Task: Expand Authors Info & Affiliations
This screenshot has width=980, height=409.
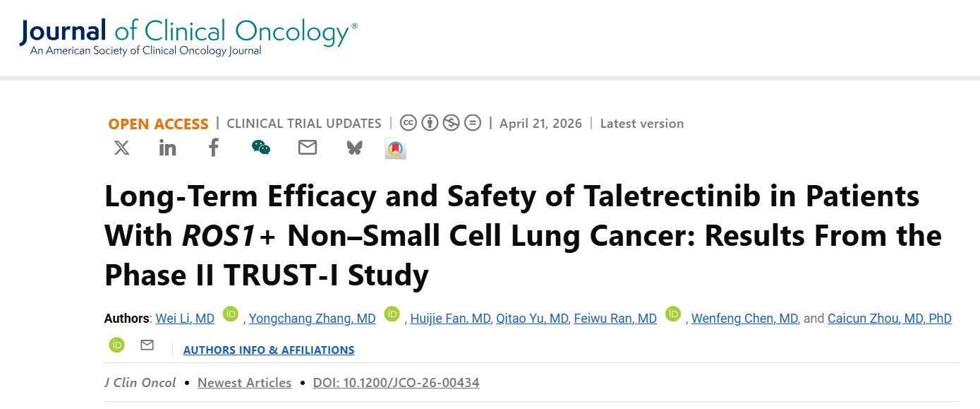Action: (269, 350)
